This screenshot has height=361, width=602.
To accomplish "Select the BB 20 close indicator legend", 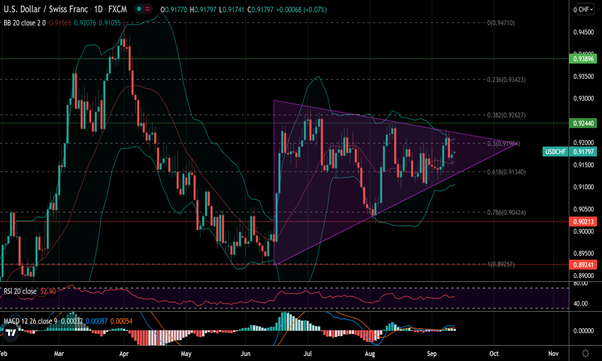I will [25, 23].
